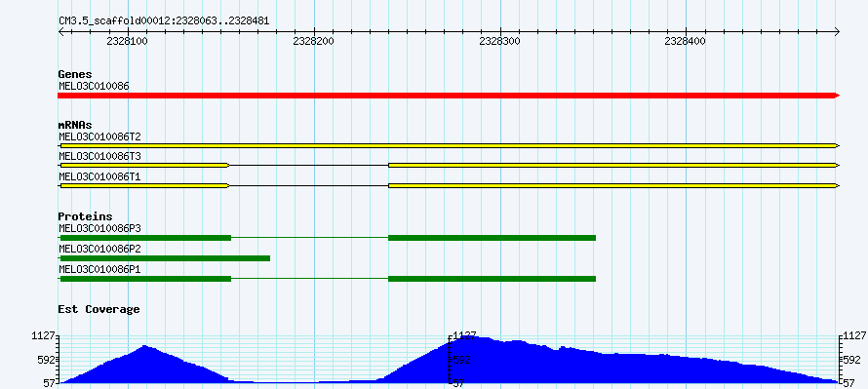This screenshot has height=389, width=868.
Task: Click the first exon of MELO3C010086T3
Action: 144,166
